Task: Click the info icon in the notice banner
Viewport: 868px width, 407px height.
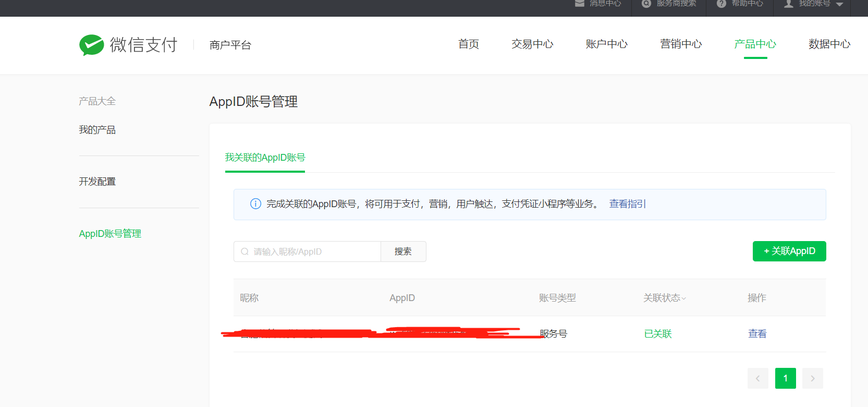Action: click(255, 204)
